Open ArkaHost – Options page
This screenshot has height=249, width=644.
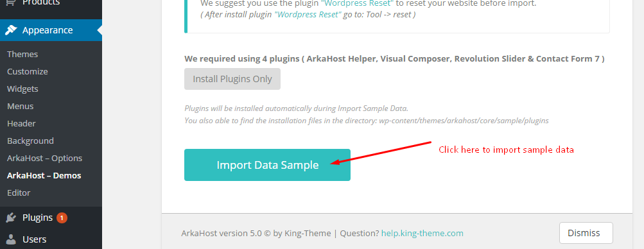(x=45, y=158)
